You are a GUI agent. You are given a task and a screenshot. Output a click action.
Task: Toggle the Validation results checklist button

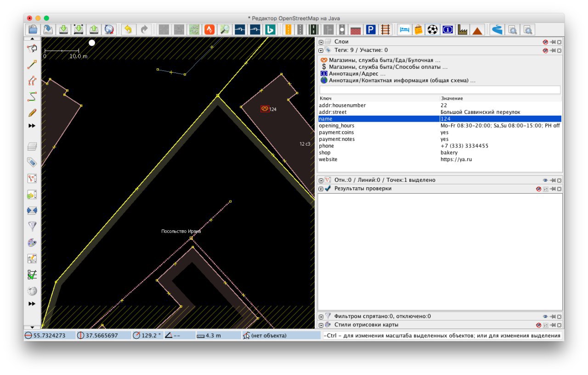click(x=32, y=274)
